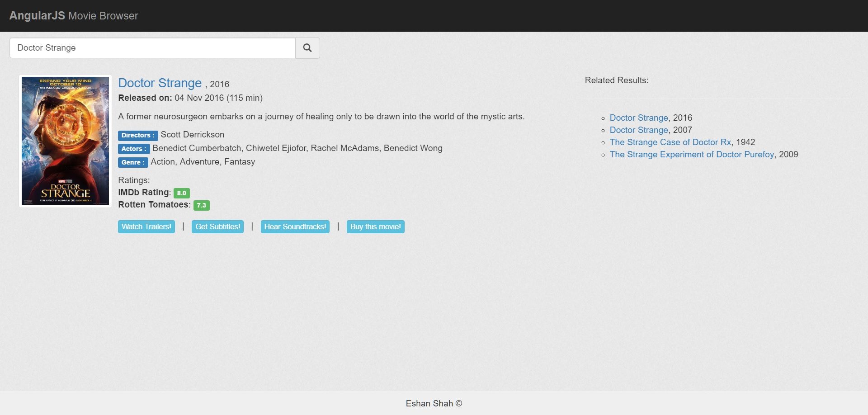This screenshot has height=415, width=868.
Task: Open the AngularJS Movie Browser home link
Action: pyautogui.click(x=74, y=16)
